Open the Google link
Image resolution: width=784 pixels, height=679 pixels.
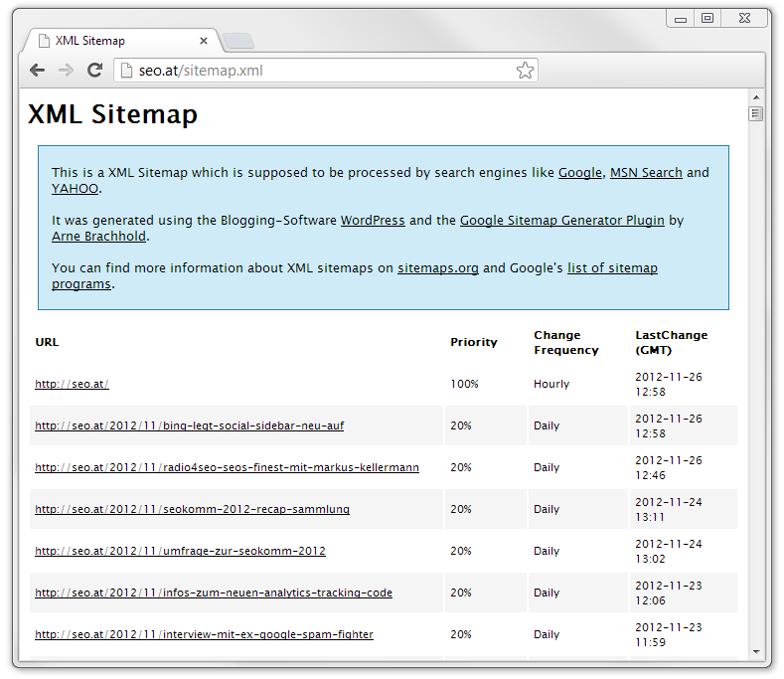(579, 173)
